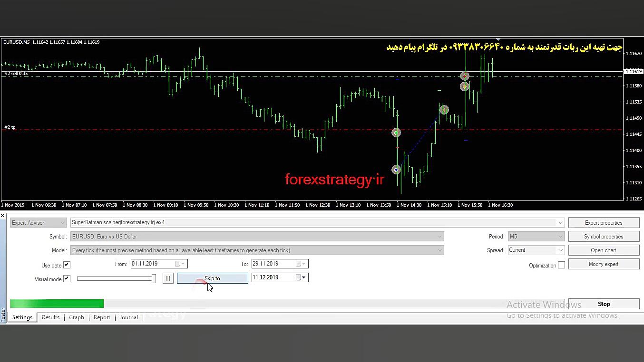
Task: Click the red arrow marker on the sell line
Action: 465,76
